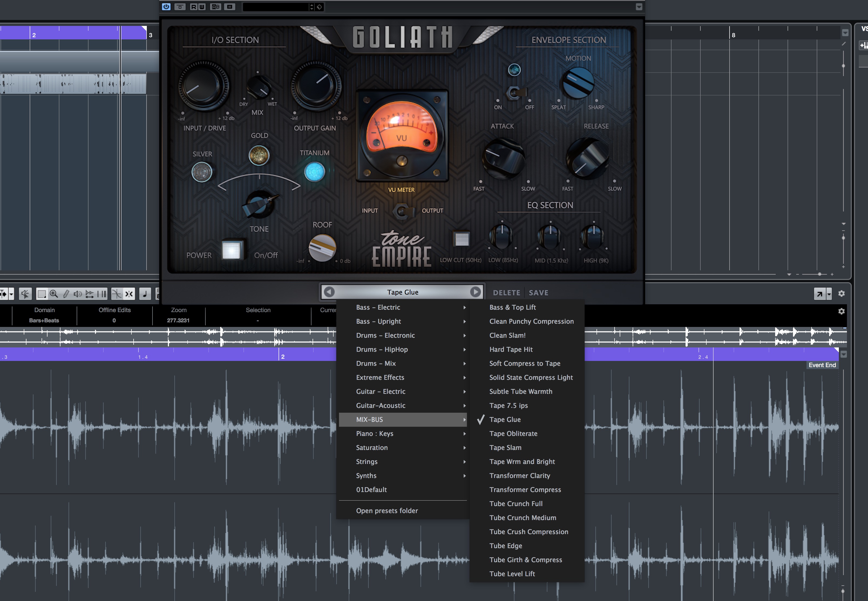This screenshot has height=601, width=868.
Task: Click the Tape Glue preset name bar
Action: tap(402, 292)
